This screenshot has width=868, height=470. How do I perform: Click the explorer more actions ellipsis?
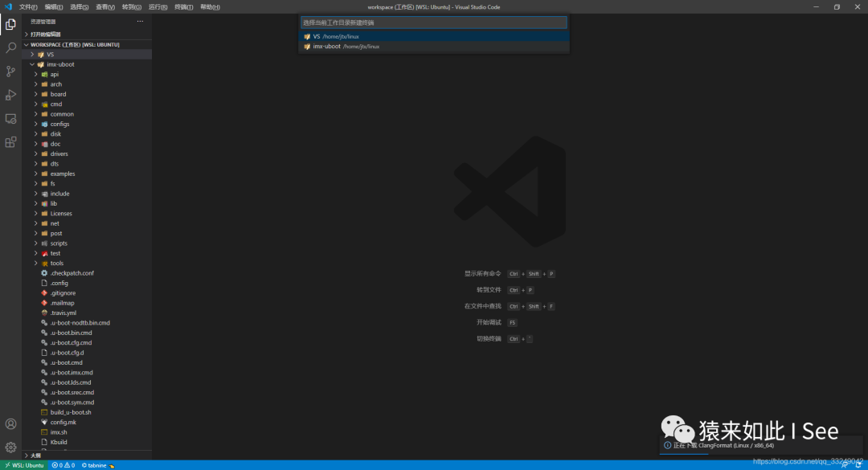click(x=140, y=22)
